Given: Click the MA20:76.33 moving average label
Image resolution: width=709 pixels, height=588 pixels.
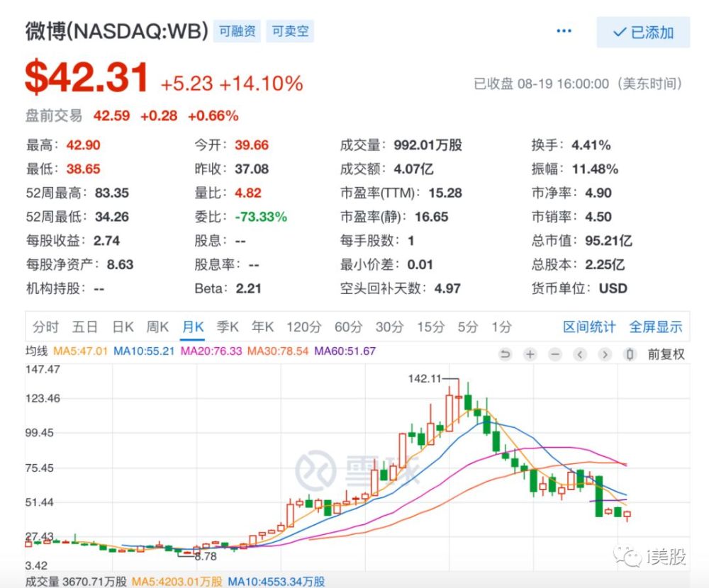Looking at the screenshot, I should [x=211, y=351].
